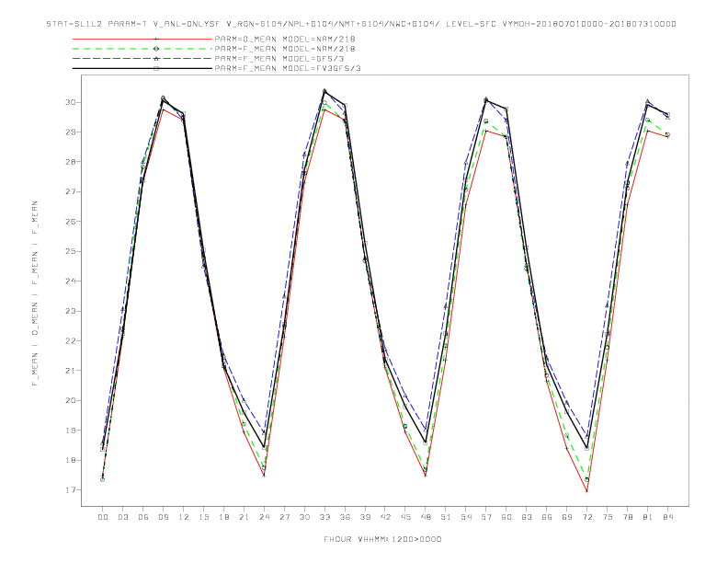Click value-axis tick label 24

pyautogui.click(x=71, y=281)
